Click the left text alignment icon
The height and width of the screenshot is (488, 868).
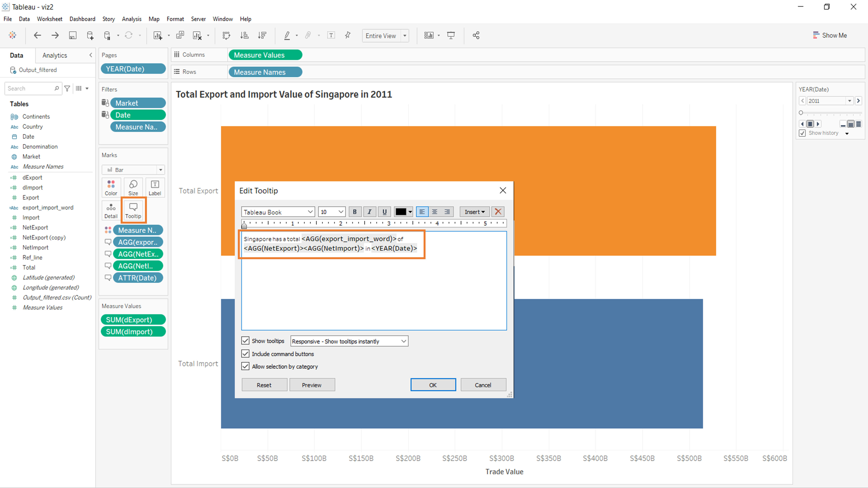pyautogui.click(x=422, y=211)
